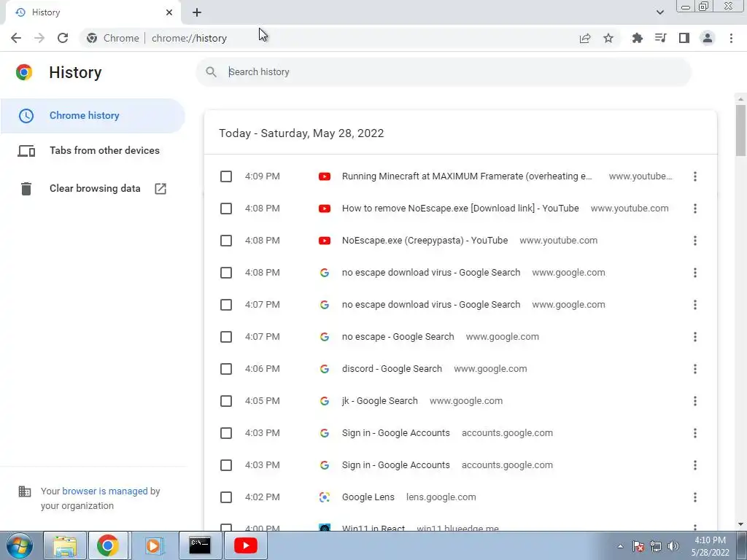Open Running Minecraft at MAXIMUM Framerate link
747x560 pixels.
467,176
